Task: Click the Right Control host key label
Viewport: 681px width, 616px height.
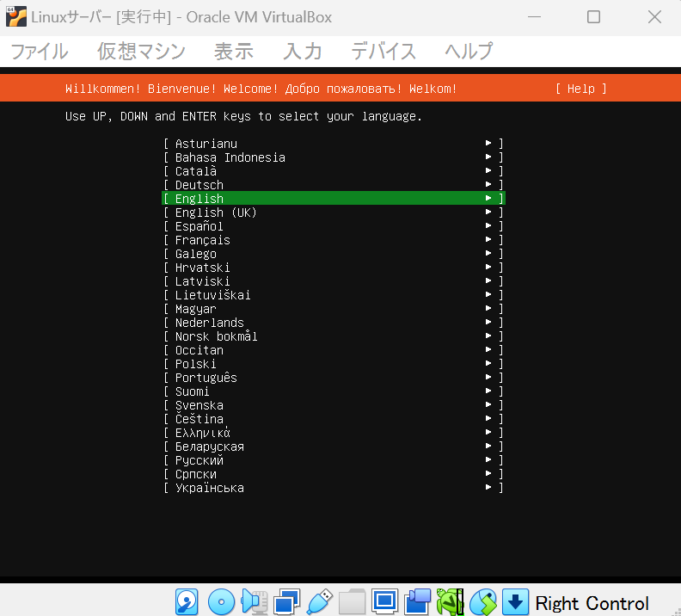Action: tap(592, 603)
